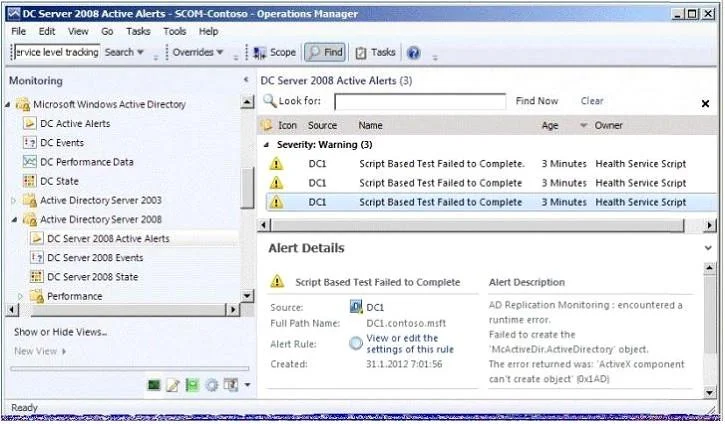Sort alerts by Source column header
Viewport: 725px width, 424px height.
322,125
